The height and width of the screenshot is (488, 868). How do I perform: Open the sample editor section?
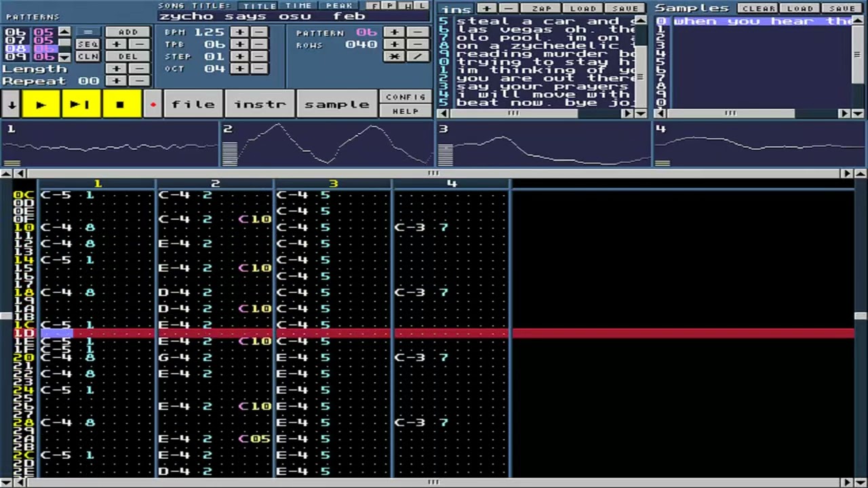(x=337, y=104)
